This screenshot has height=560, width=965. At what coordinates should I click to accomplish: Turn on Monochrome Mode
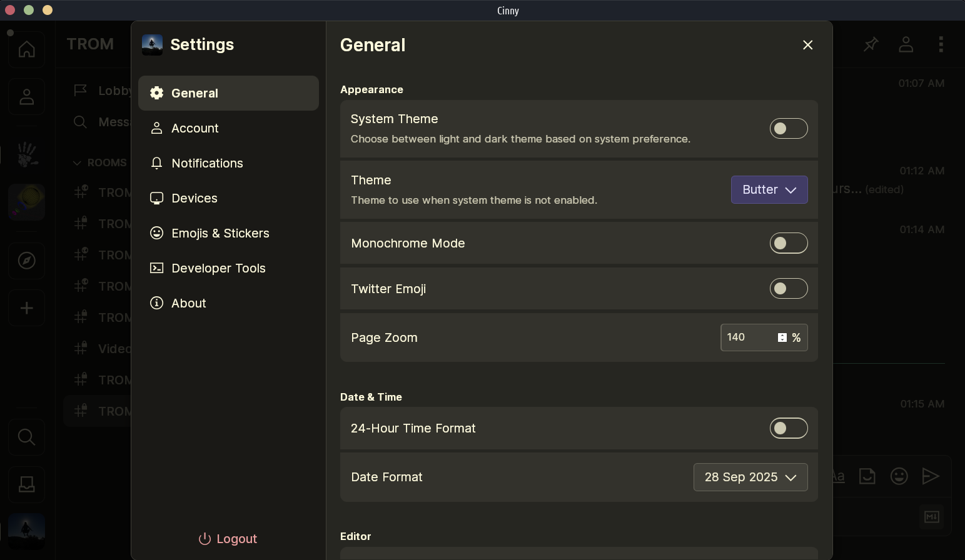pos(788,243)
